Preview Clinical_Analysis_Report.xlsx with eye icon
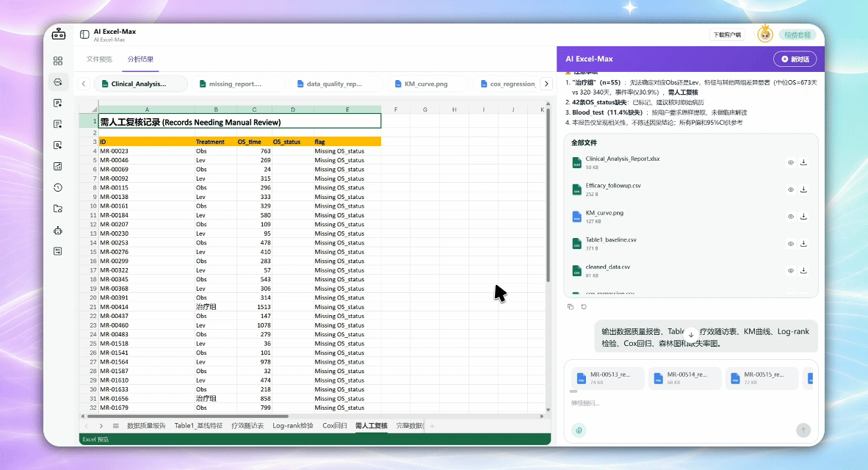Image resolution: width=868 pixels, height=470 pixels. [790, 162]
